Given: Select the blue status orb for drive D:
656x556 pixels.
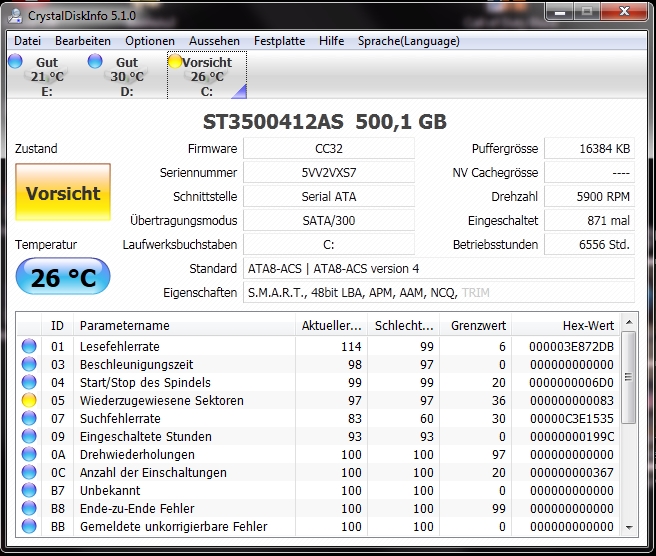Looking at the screenshot, I should (95, 61).
